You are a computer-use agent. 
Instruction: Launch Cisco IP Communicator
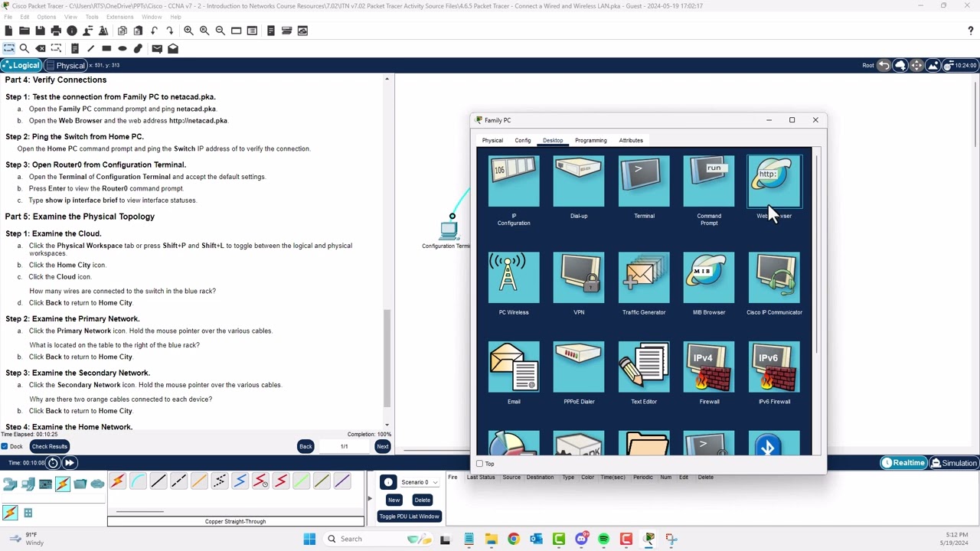point(774,278)
